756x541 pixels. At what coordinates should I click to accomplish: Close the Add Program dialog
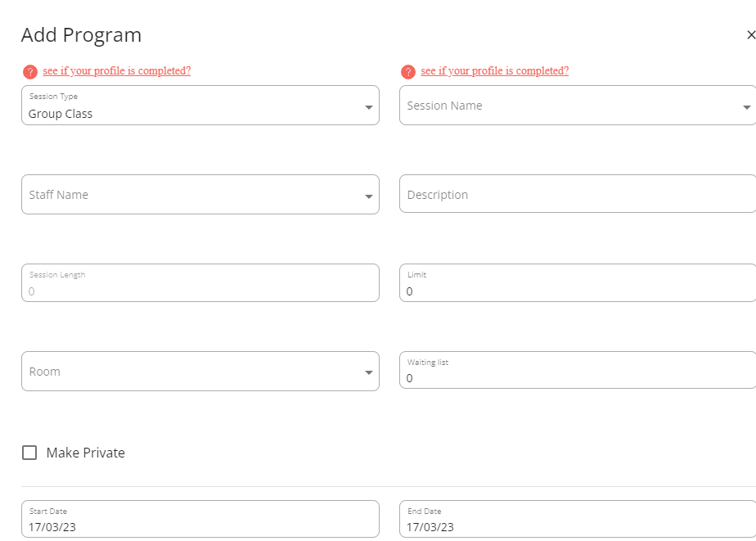[751, 34]
